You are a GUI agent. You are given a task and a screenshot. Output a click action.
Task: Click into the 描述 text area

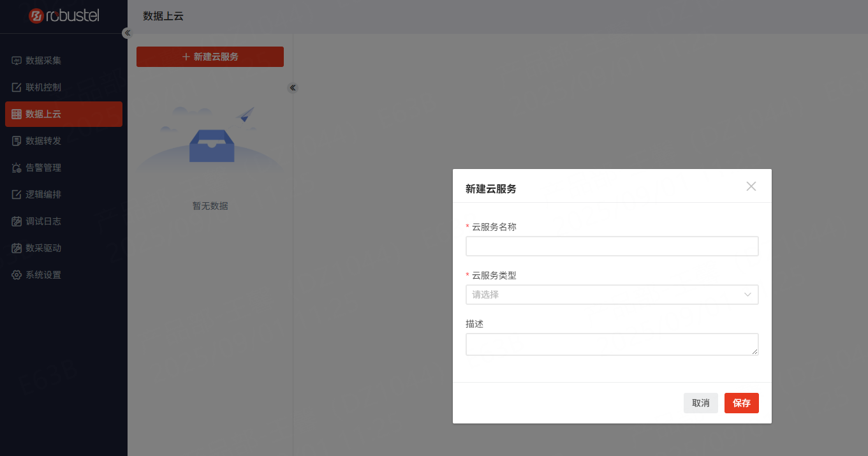coord(612,344)
